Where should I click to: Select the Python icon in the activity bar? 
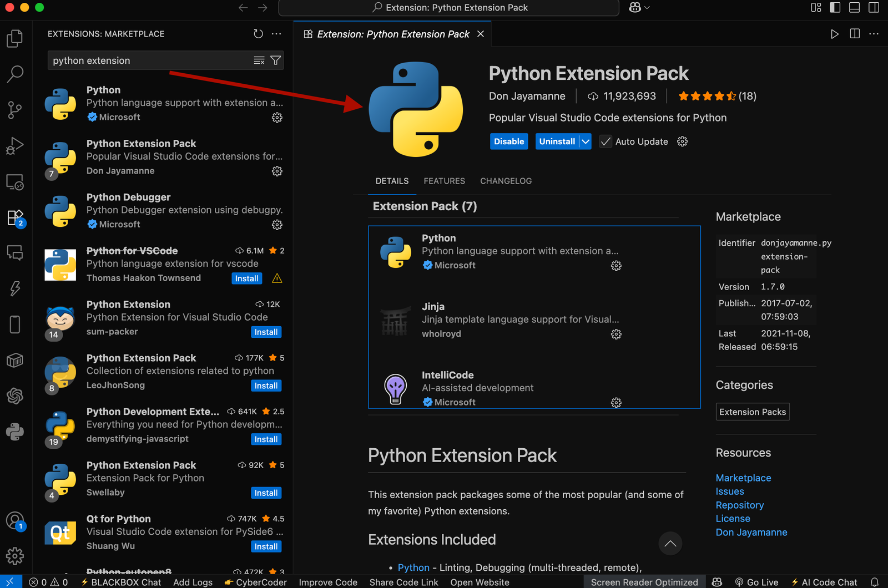tap(15, 432)
